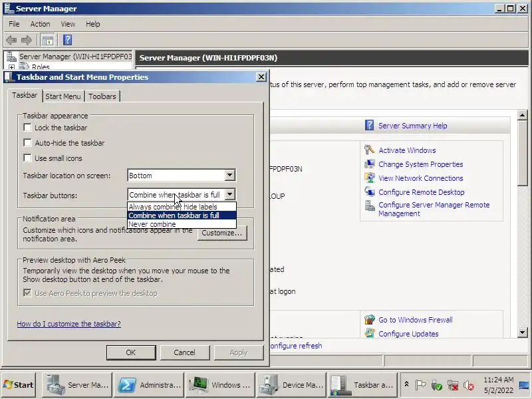Viewport: 532px width, 399px height.
Task: Click the Show desktop button in the taskbar
Action: 525,385
